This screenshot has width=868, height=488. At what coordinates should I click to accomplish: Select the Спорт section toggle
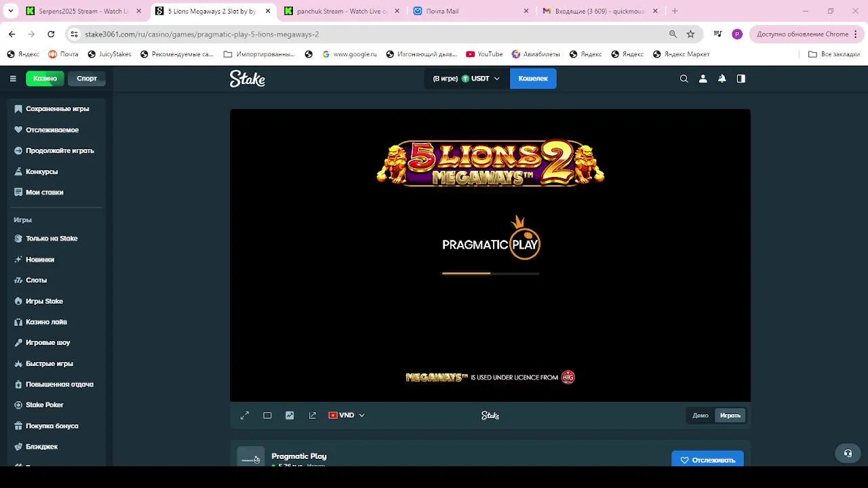click(87, 79)
